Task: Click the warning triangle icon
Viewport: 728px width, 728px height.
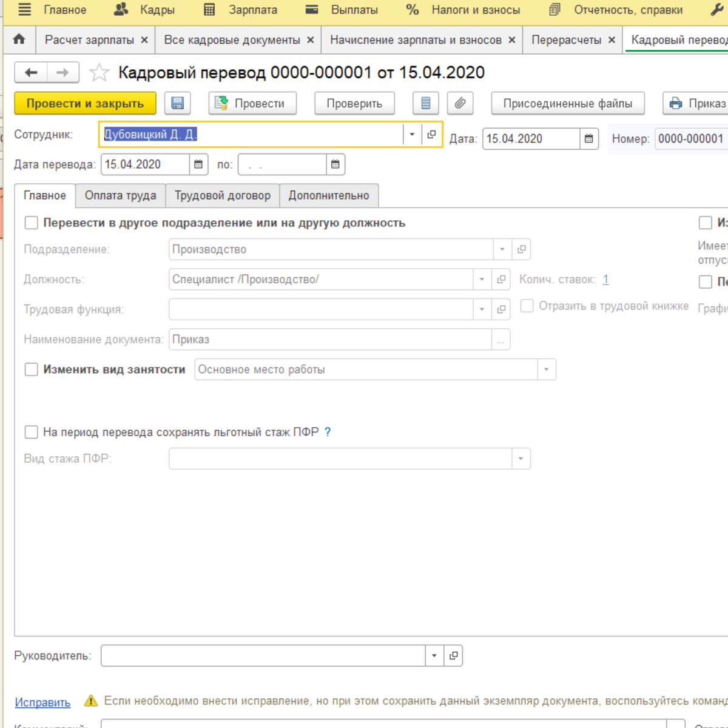Action: tap(91, 701)
